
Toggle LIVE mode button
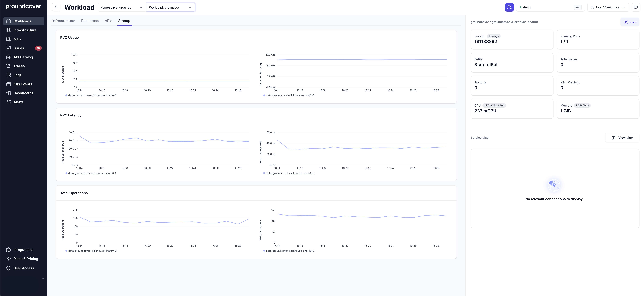630,22
